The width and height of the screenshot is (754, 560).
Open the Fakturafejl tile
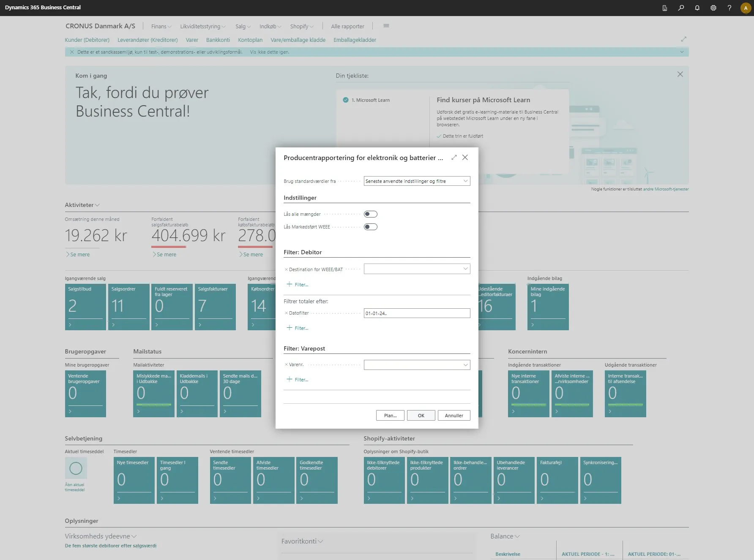point(557,480)
